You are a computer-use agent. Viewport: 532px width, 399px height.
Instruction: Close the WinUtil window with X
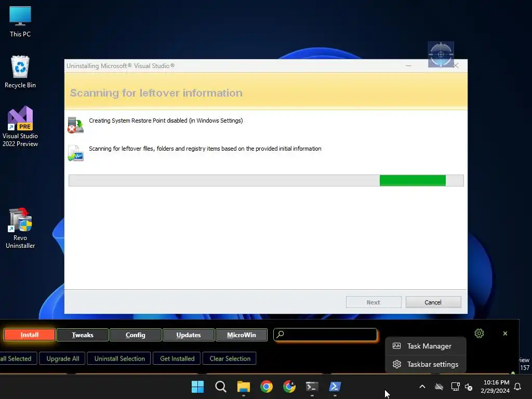pos(505,334)
